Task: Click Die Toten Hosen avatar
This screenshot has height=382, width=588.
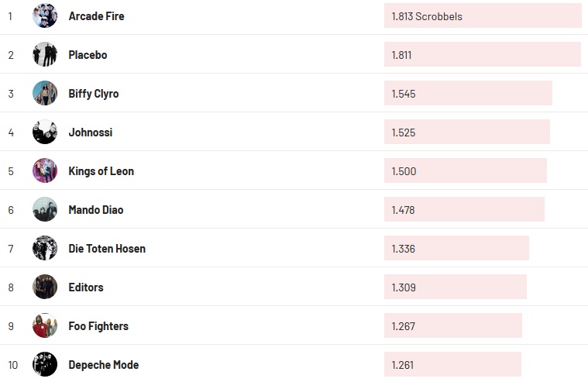Action: pyautogui.click(x=45, y=248)
